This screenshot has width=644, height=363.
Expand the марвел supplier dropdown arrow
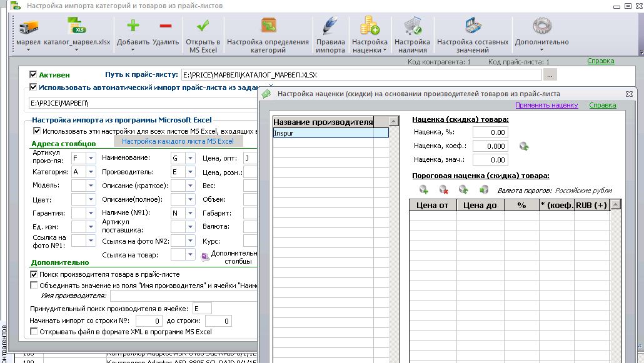[28, 50]
